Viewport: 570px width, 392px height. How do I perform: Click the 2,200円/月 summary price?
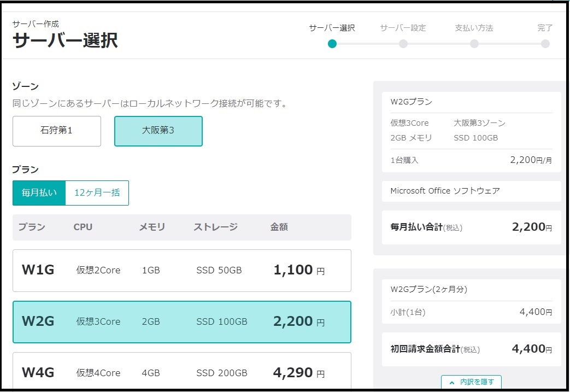point(531,160)
